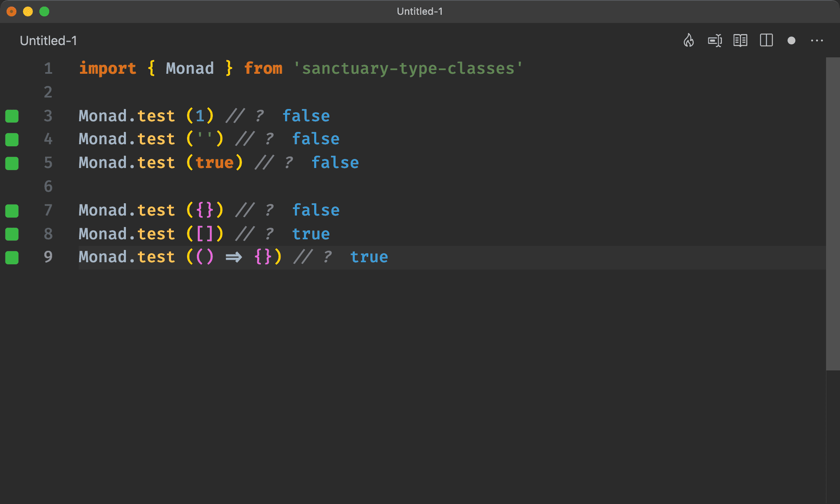Click the green coverage marker on line 4
840x504 pixels.
(x=12, y=139)
